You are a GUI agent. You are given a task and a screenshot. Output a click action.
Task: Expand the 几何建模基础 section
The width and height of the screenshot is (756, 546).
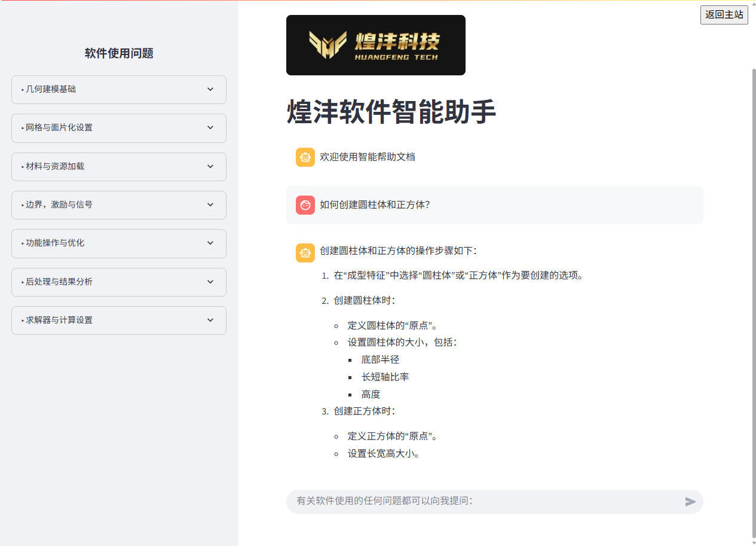[118, 89]
